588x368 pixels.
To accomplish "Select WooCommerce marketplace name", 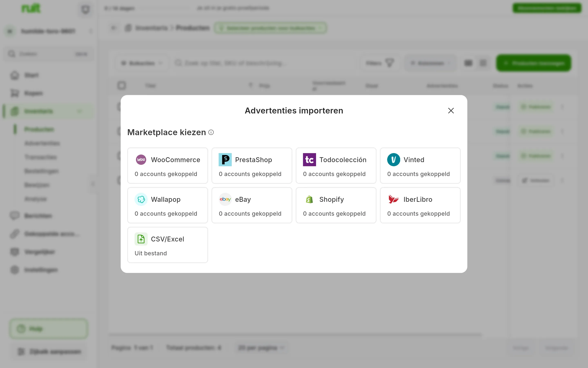I will pyautogui.click(x=175, y=160).
